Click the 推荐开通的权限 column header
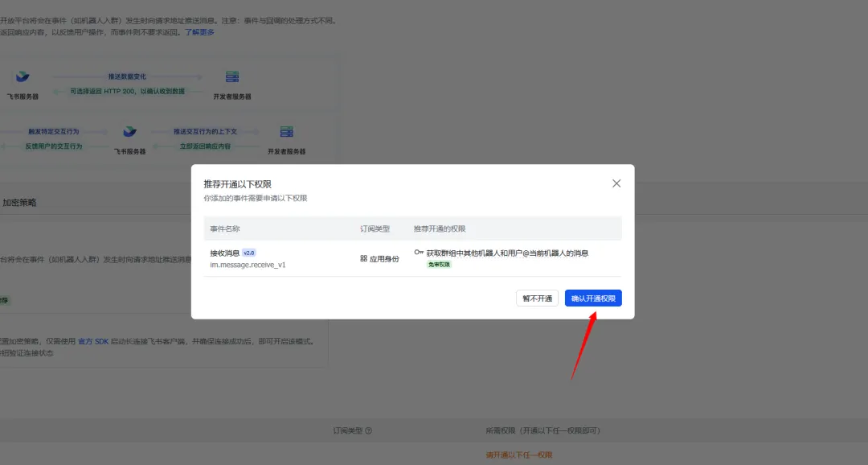This screenshot has height=465, width=868. [440, 229]
